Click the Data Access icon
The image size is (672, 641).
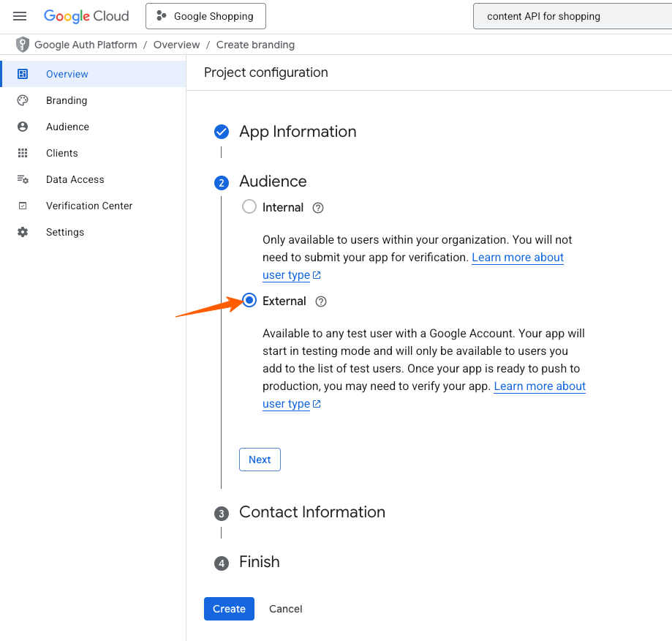tap(23, 179)
